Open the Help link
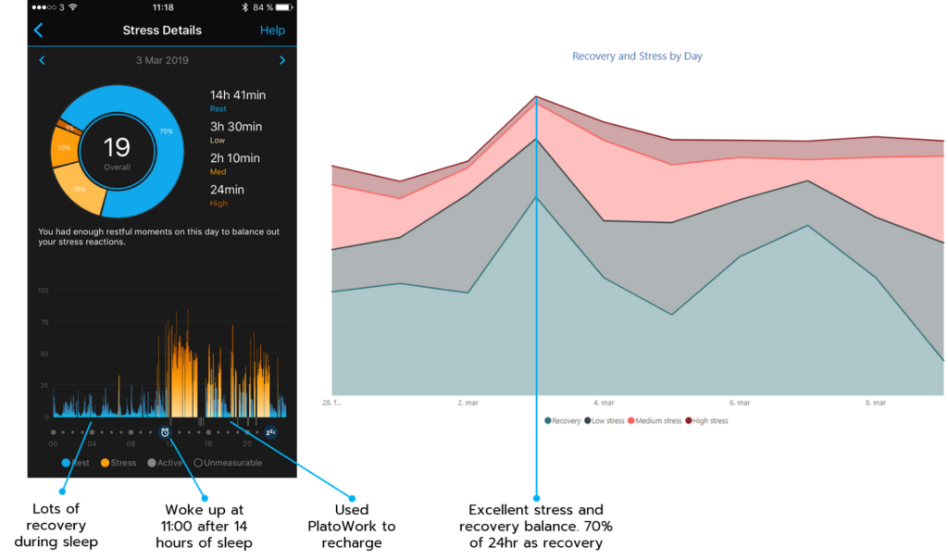 [272, 31]
